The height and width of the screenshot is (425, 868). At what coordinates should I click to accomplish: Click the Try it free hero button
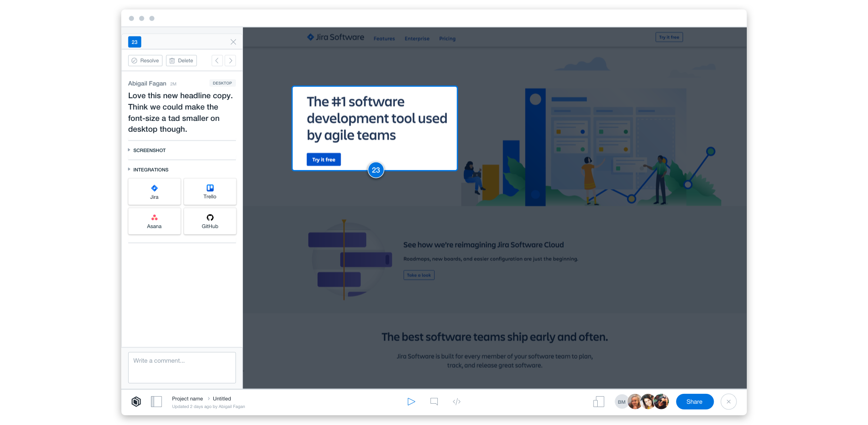click(x=324, y=160)
